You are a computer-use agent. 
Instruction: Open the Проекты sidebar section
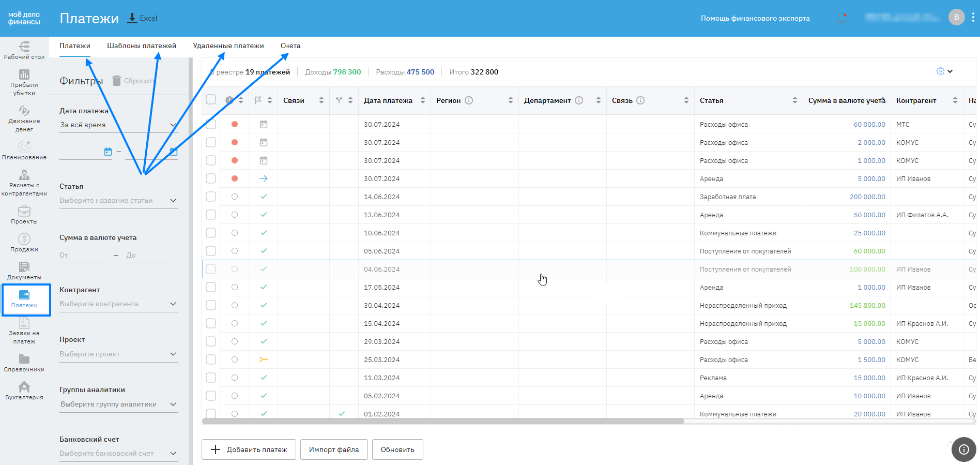24,215
